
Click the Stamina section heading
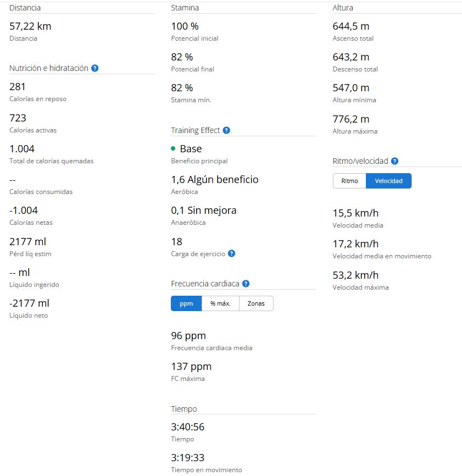pyautogui.click(x=185, y=8)
